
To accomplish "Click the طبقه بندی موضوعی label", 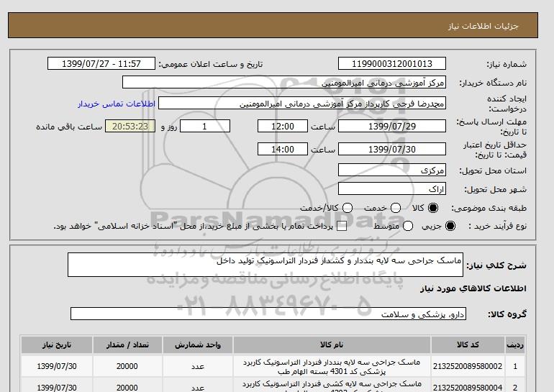I will click(x=489, y=209).
